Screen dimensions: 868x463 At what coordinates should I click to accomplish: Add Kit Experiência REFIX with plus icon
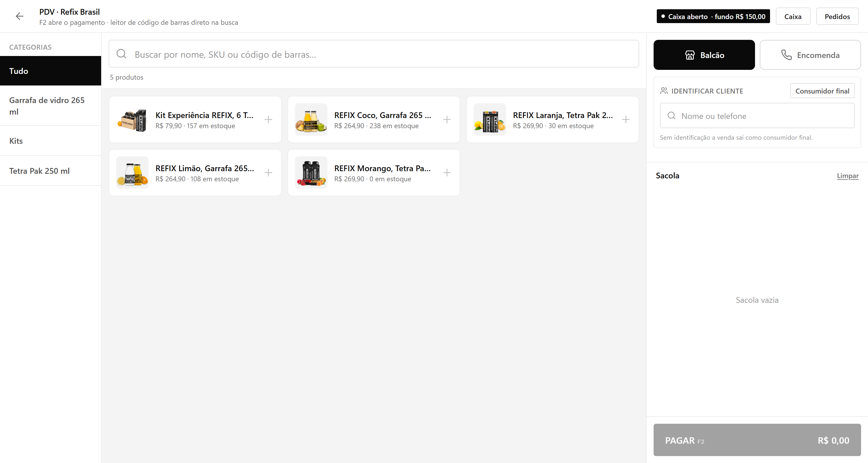(268, 120)
